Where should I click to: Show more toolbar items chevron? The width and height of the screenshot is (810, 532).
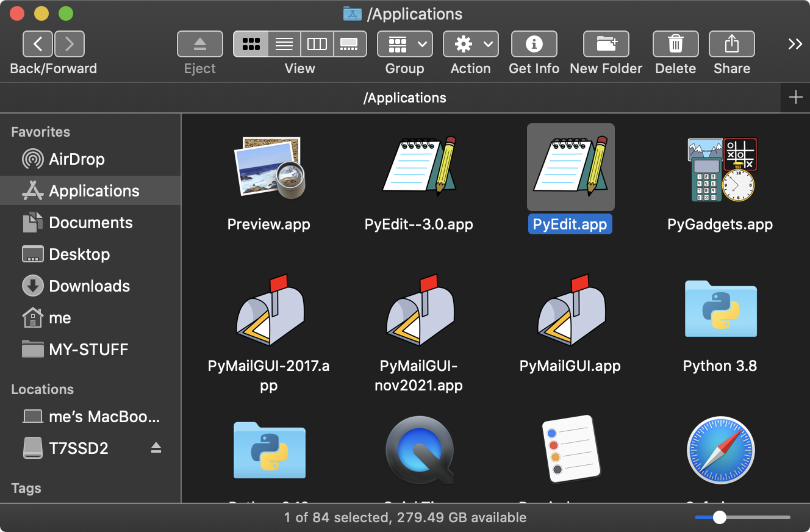click(x=795, y=44)
